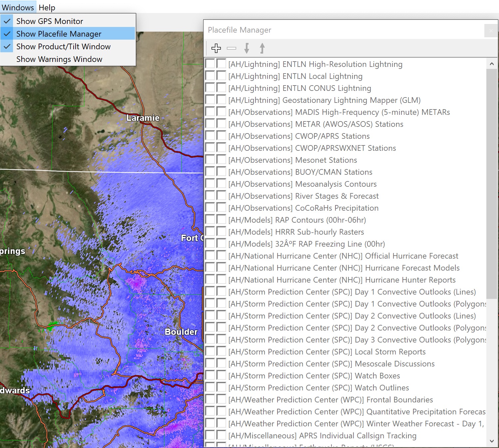Click the add placefile plus icon
The height and width of the screenshot is (448, 499).
coord(216,48)
